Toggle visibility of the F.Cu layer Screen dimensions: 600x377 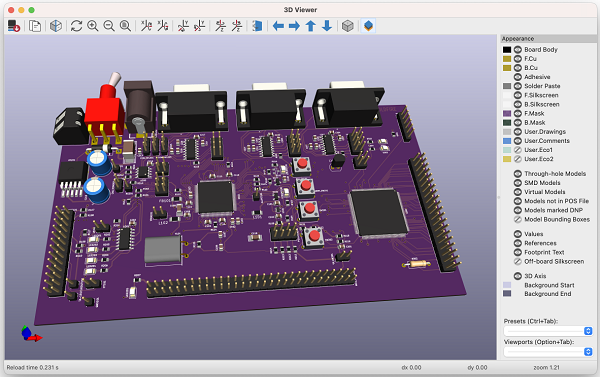click(x=518, y=59)
